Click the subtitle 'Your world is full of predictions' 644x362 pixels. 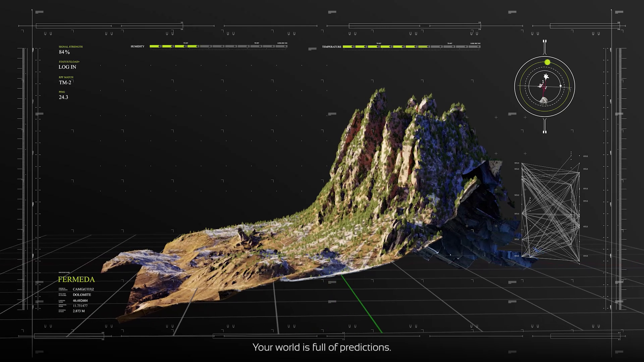pyautogui.click(x=322, y=347)
